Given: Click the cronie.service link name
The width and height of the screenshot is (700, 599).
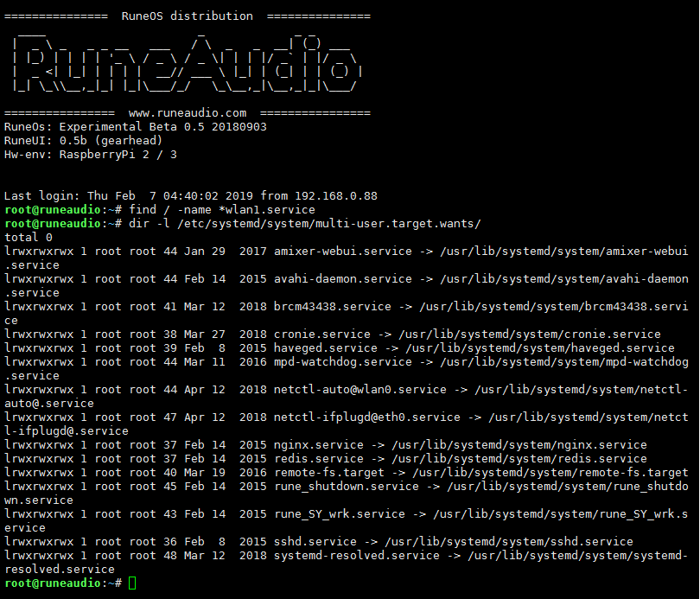Looking at the screenshot, I should tap(322, 335).
